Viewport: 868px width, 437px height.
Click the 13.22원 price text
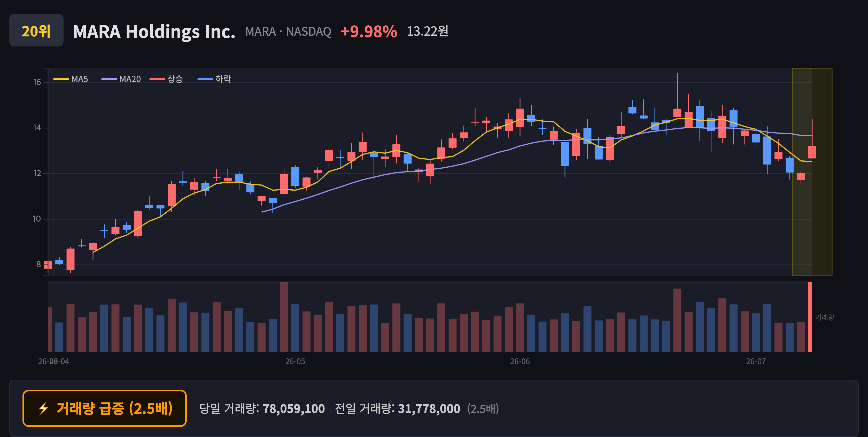pyautogui.click(x=428, y=31)
